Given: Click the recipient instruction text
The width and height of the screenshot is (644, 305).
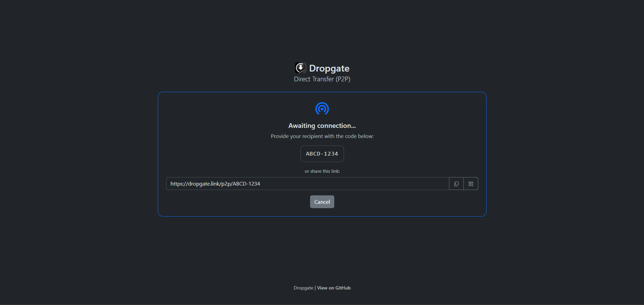Looking at the screenshot, I should 322,136.
